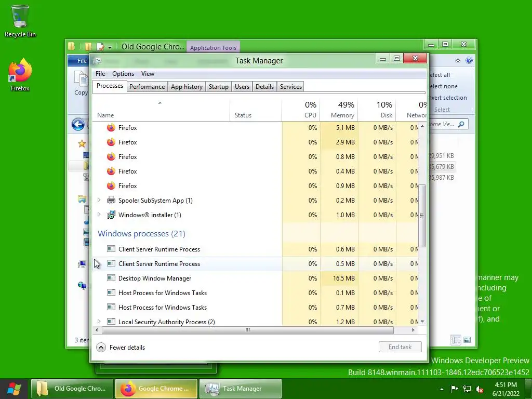Screen dimensions: 532x399
Task: Expand the Windows installer process group
Action: tap(99, 215)
